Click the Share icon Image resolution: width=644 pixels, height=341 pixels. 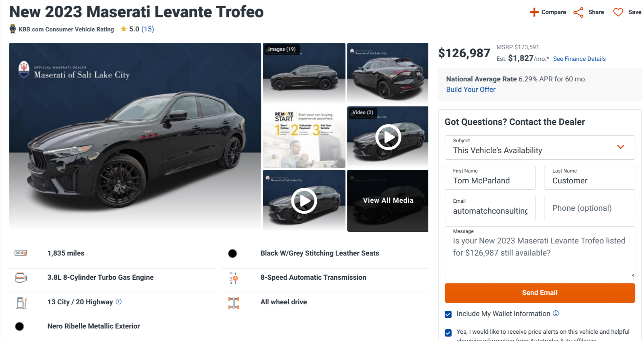[x=578, y=12]
